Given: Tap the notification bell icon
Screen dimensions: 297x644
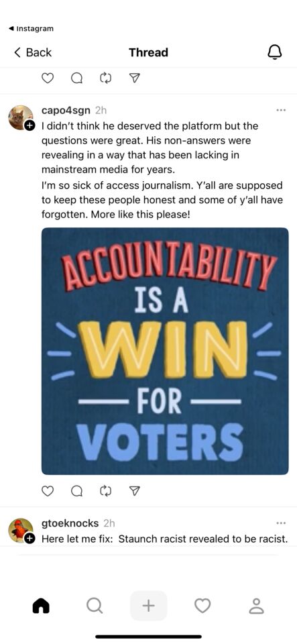Looking at the screenshot, I should click(x=274, y=52).
